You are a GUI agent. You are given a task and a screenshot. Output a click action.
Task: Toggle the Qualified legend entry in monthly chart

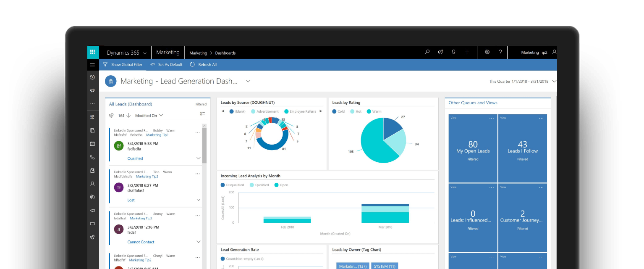[259, 185]
